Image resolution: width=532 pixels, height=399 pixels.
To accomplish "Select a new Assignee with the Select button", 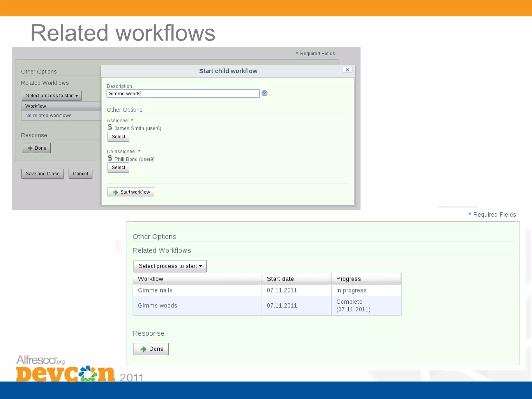I will point(118,137).
